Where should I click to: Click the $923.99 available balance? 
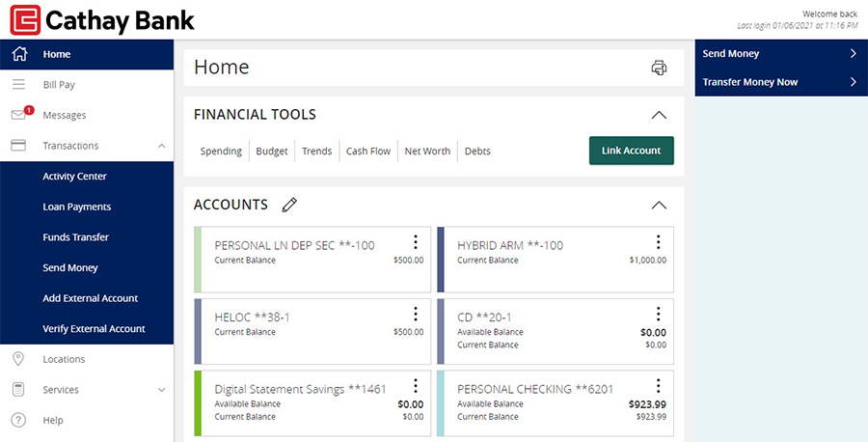pos(647,403)
